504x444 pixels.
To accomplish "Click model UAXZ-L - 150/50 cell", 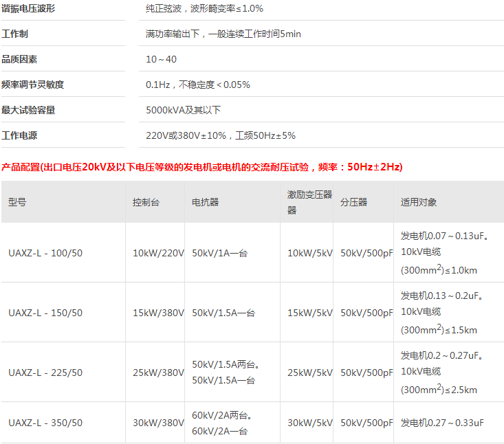I will tap(45, 313).
